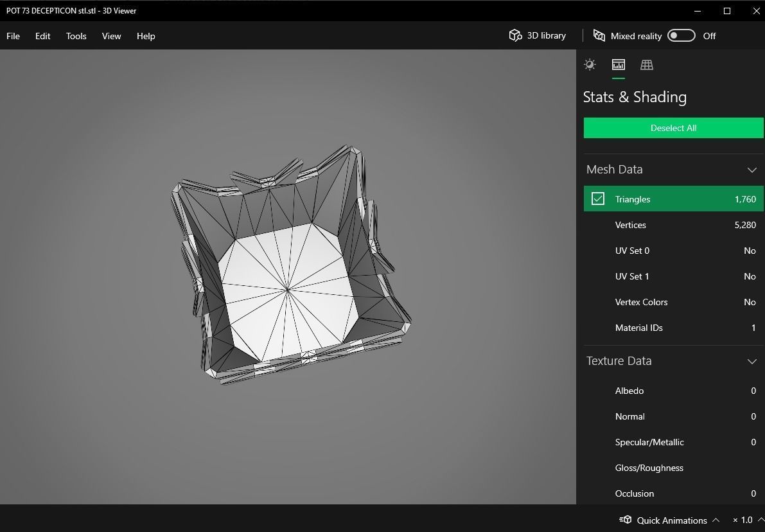Click the Deselect All button

(x=673, y=128)
